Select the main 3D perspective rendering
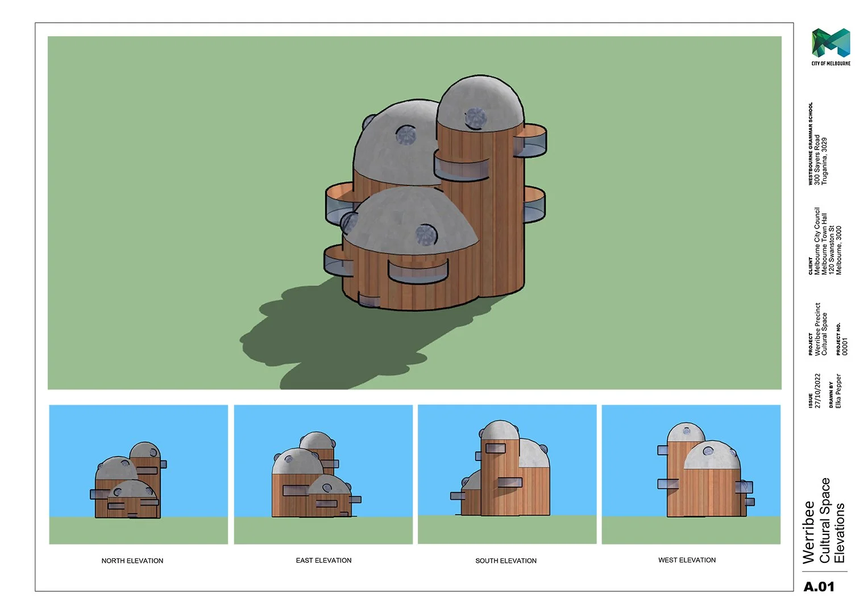 click(x=414, y=213)
